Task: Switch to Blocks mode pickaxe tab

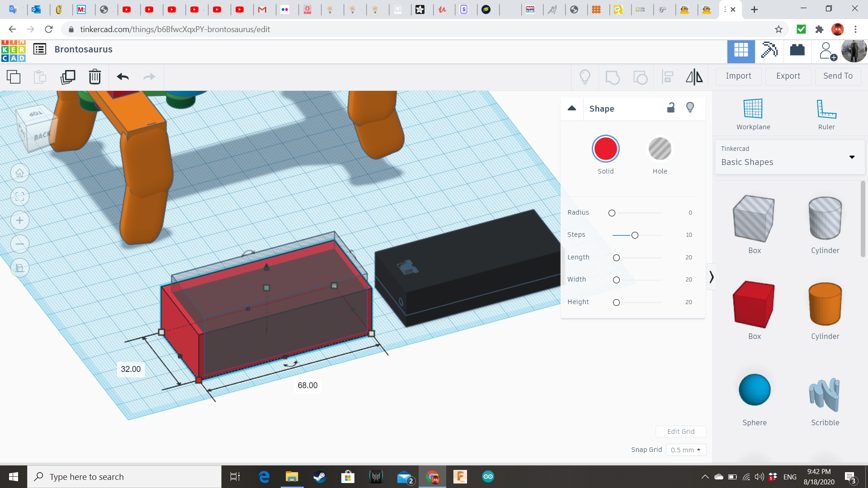Action: click(769, 50)
